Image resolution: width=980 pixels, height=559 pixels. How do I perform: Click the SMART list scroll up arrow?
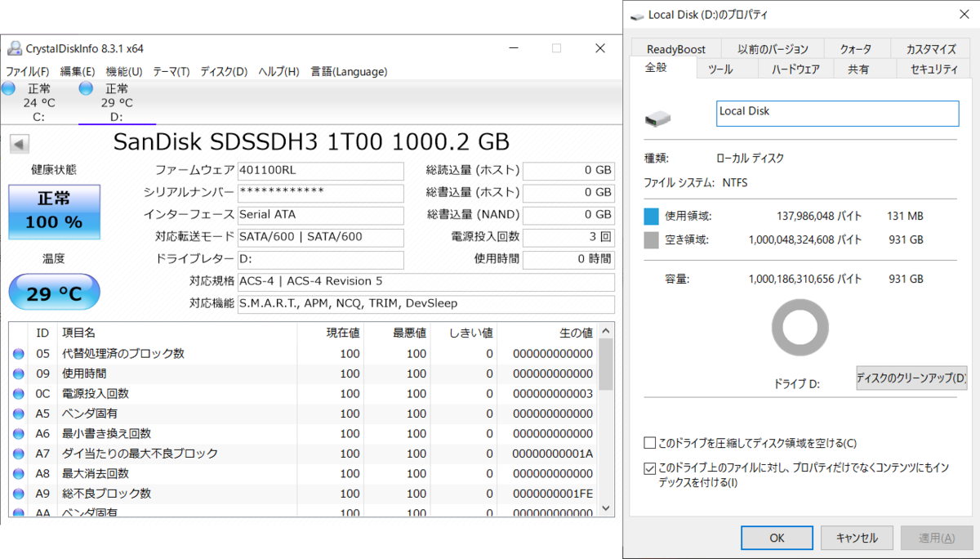click(x=606, y=331)
